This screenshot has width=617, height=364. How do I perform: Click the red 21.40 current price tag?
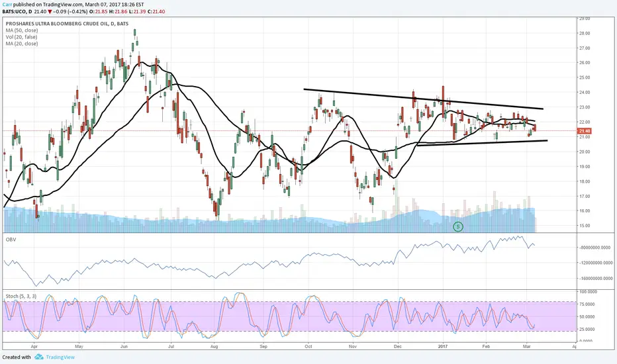(585, 130)
